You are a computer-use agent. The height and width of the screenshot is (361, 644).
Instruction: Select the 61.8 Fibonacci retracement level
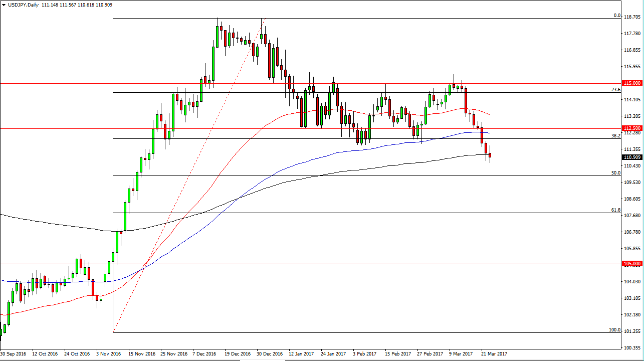(301, 213)
